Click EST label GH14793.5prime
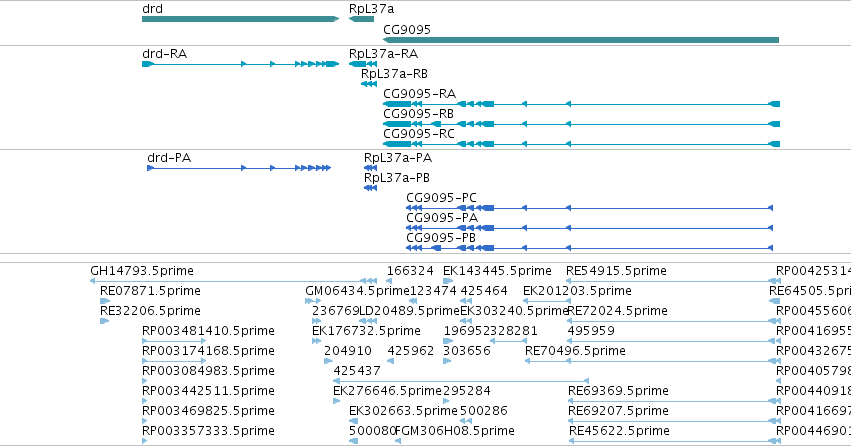 [142, 271]
